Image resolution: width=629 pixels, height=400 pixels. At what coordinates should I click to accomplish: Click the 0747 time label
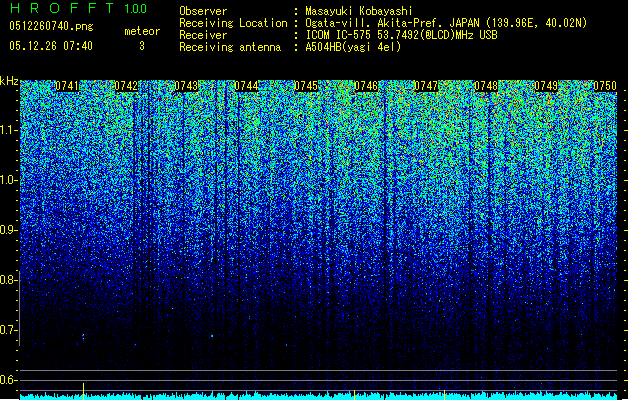coord(426,86)
